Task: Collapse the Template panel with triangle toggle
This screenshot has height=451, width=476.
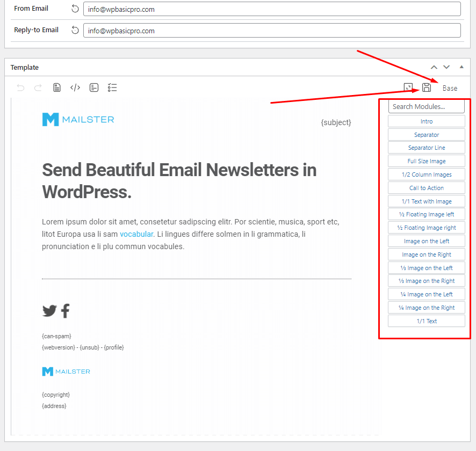Action: pyautogui.click(x=461, y=67)
